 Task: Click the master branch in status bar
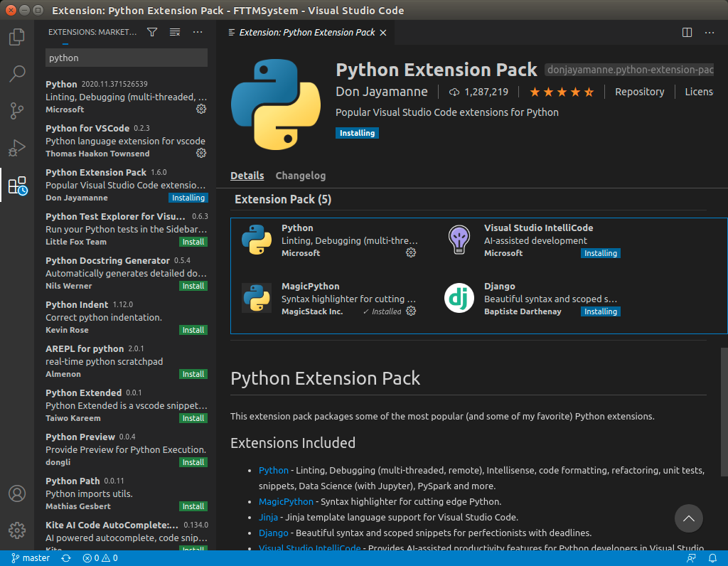31,558
